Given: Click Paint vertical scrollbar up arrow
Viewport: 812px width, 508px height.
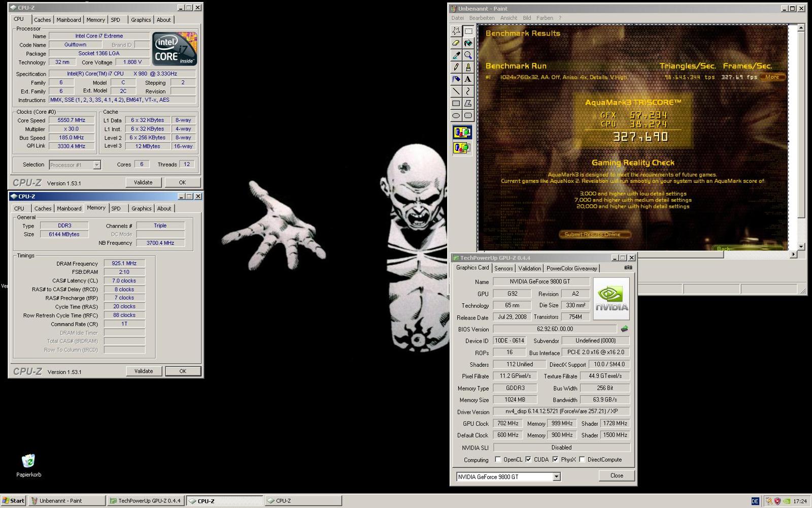Looking at the screenshot, I should [801, 27].
